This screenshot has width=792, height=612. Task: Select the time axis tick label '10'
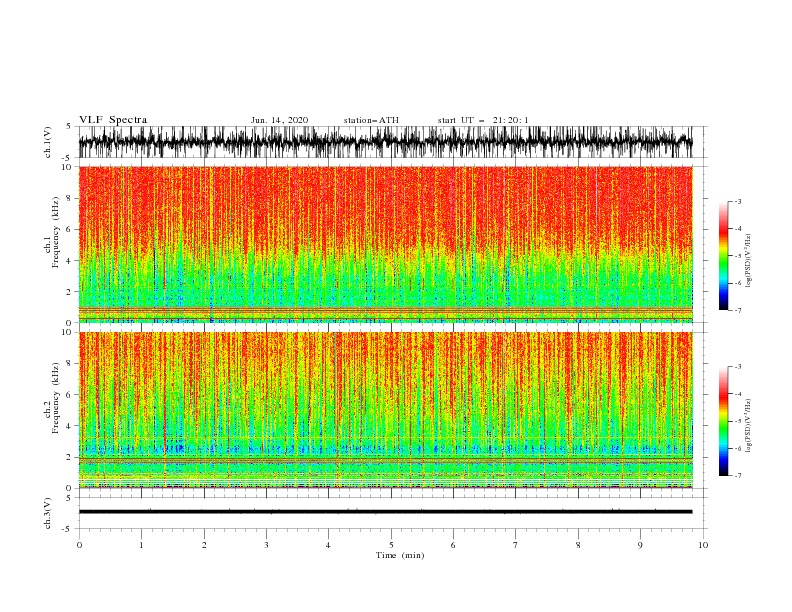tap(703, 545)
